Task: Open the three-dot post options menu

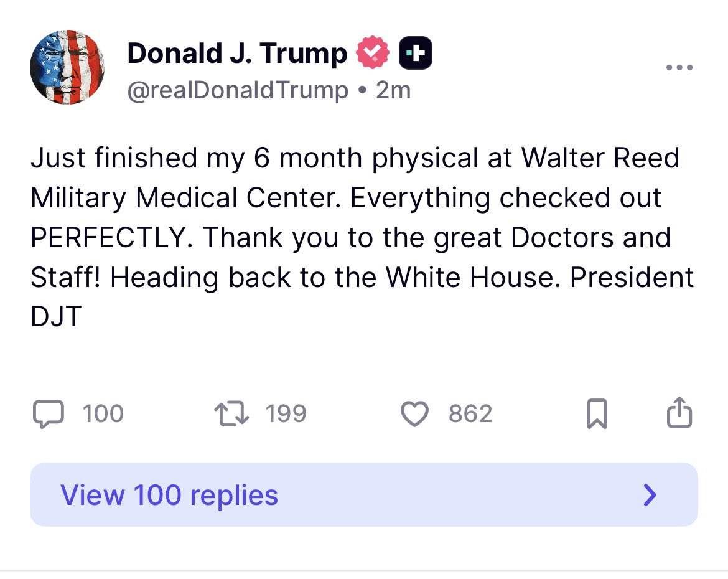Action: pos(679,67)
